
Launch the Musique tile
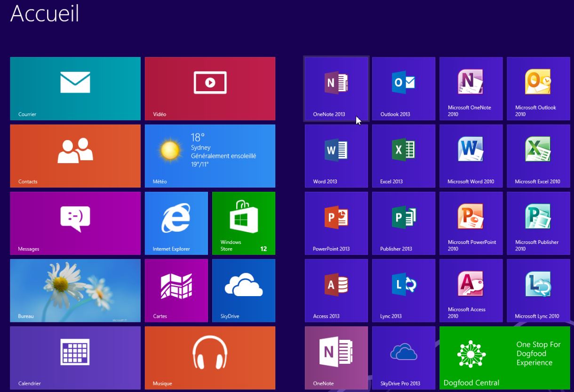tap(210, 358)
